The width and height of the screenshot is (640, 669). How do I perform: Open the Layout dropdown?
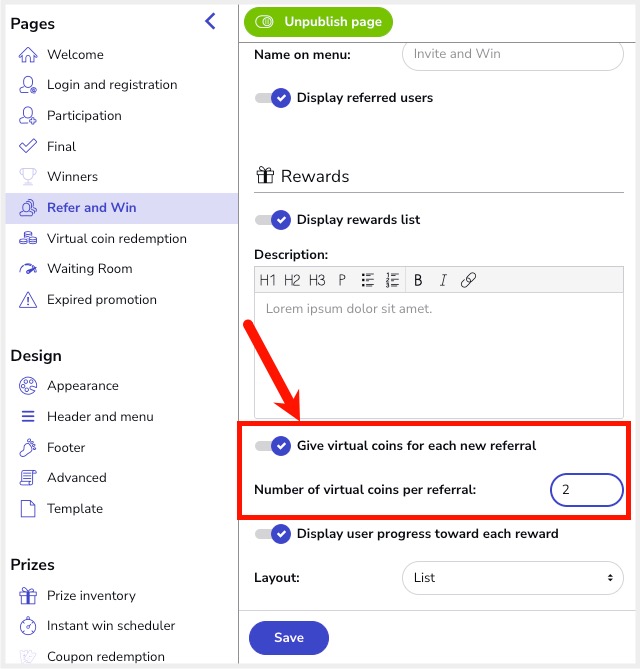[x=512, y=577]
